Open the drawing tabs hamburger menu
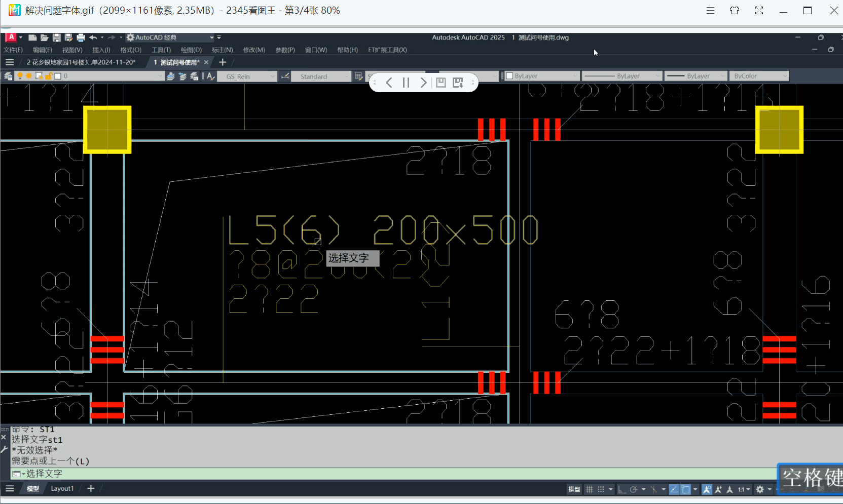Viewport: 843px width, 504px height. 10,62
